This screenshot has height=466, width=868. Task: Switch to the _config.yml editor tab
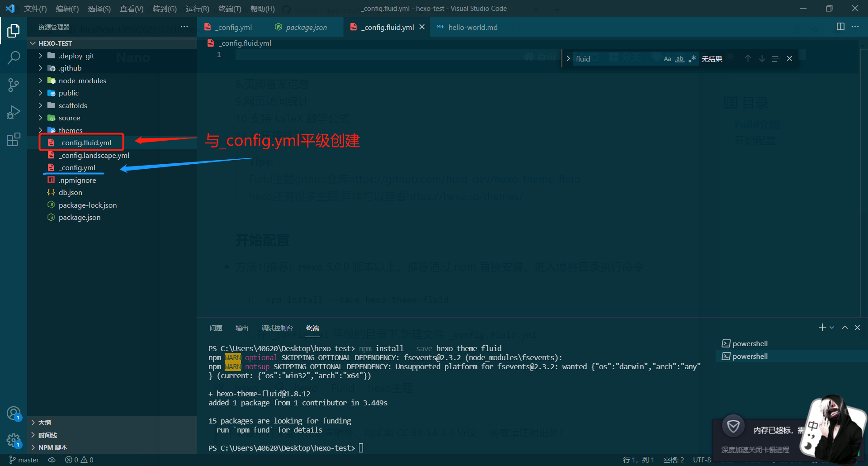(232, 27)
